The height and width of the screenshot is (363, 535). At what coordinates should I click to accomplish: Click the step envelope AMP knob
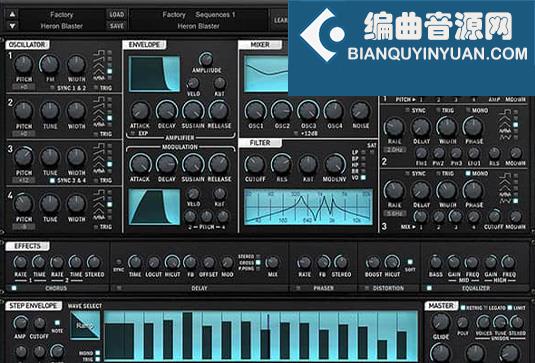[x=20, y=323]
